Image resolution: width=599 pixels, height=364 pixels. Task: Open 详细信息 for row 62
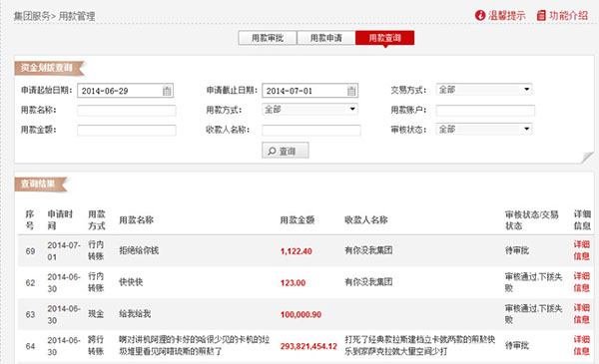tap(581, 282)
